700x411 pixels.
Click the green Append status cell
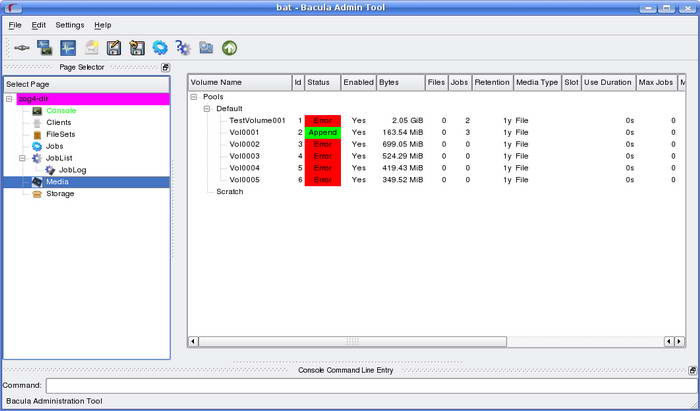tap(322, 133)
